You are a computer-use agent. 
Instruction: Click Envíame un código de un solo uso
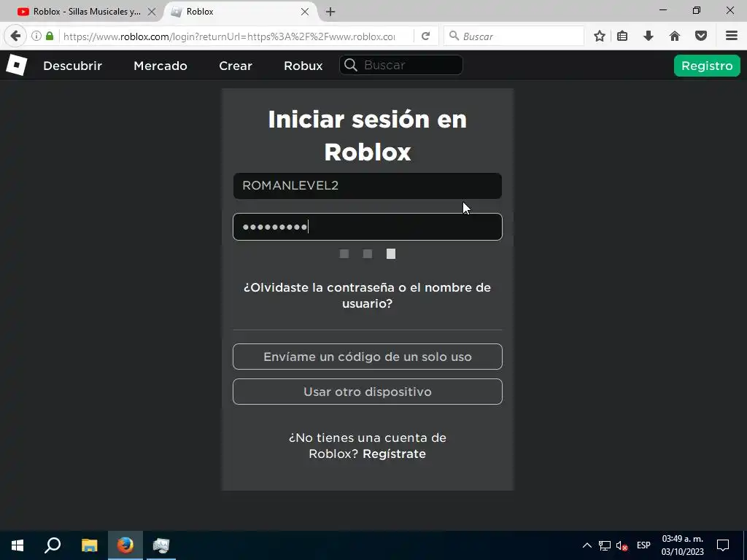tap(368, 357)
